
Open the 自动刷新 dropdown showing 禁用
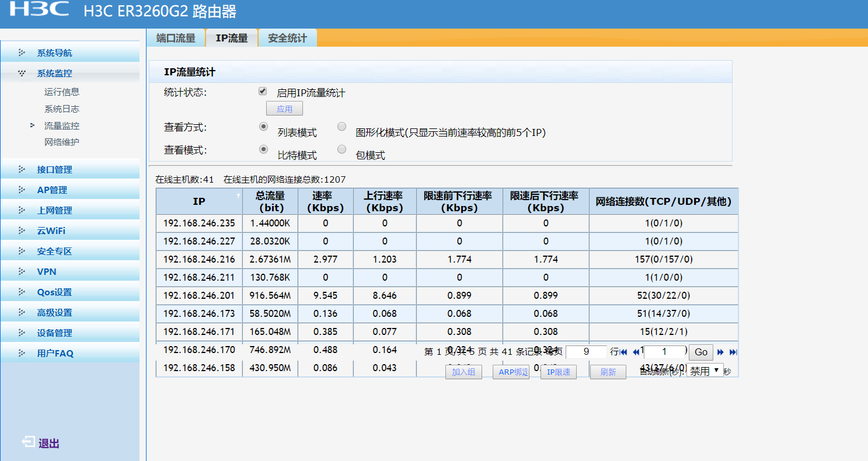click(x=705, y=371)
